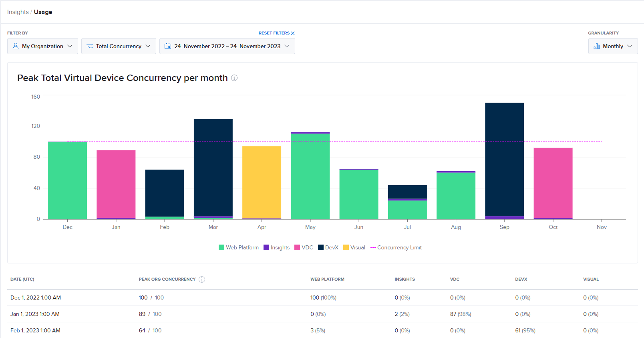Viewport: 644px width, 338px height.
Task: Click the Peak Org Concurrency info icon
Action: 202,279
